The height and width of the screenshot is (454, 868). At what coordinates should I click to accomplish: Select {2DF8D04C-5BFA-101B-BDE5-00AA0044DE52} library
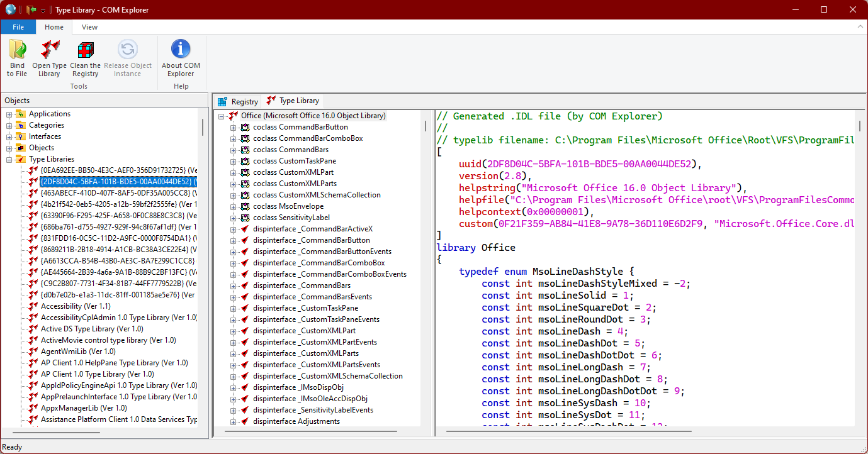pos(118,182)
